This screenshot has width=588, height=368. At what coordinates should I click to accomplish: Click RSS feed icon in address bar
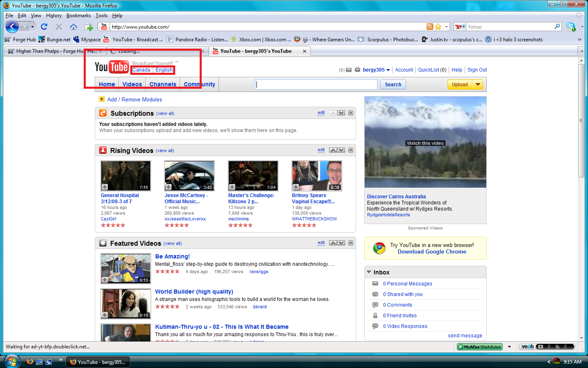point(430,27)
